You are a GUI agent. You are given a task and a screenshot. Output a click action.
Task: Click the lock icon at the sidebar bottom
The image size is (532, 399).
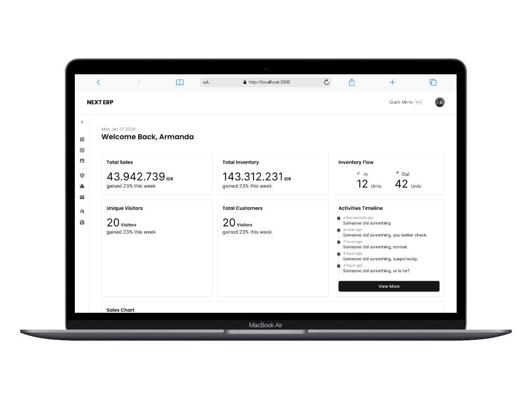pos(82,222)
